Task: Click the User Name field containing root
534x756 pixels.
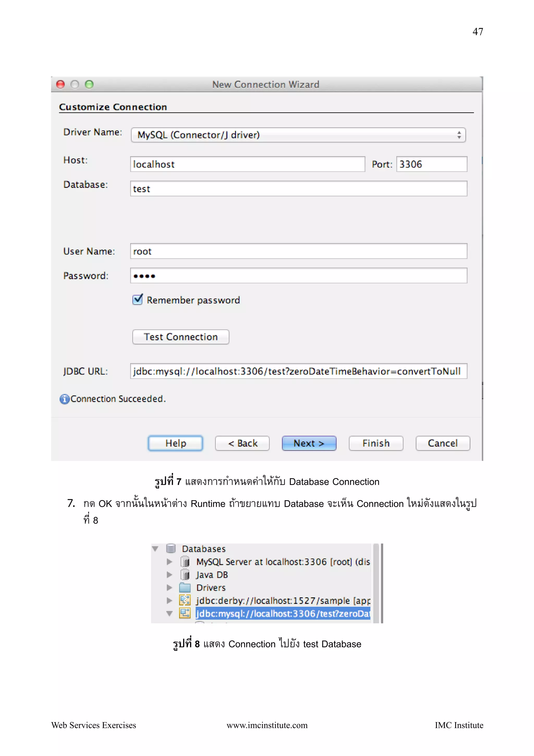Action: pyautogui.click(x=299, y=251)
